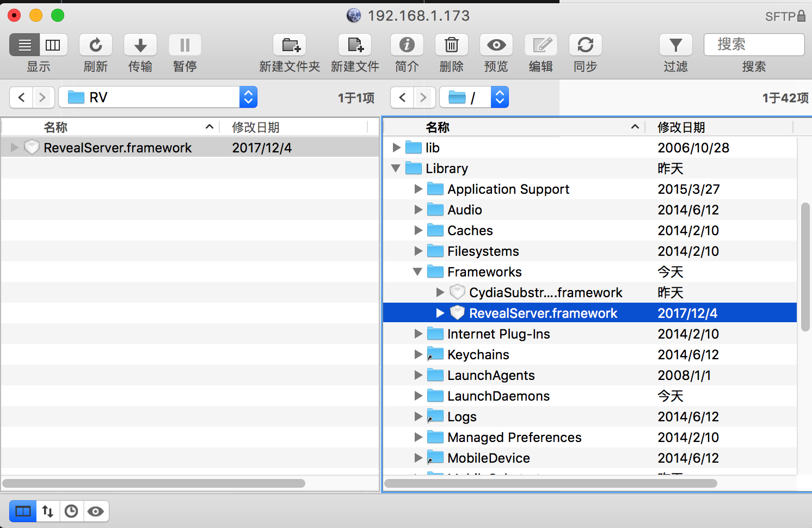This screenshot has width=812, height=528.
Task: Expand the Filesystems folder
Action: [x=418, y=251]
